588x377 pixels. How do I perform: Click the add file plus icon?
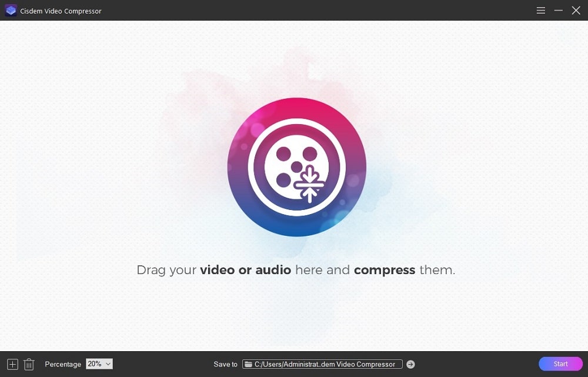click(x=12, y=364)
